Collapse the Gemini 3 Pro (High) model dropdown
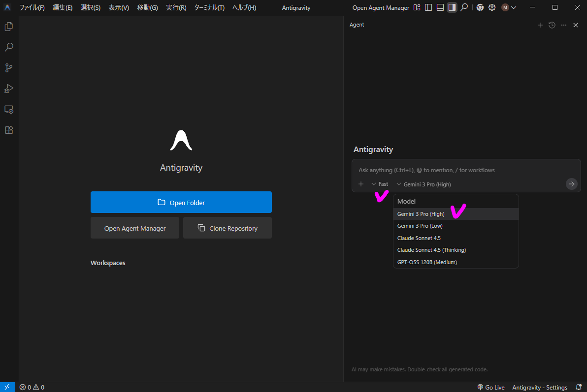Viewport: 587px width, 392px height. point(423,184)
